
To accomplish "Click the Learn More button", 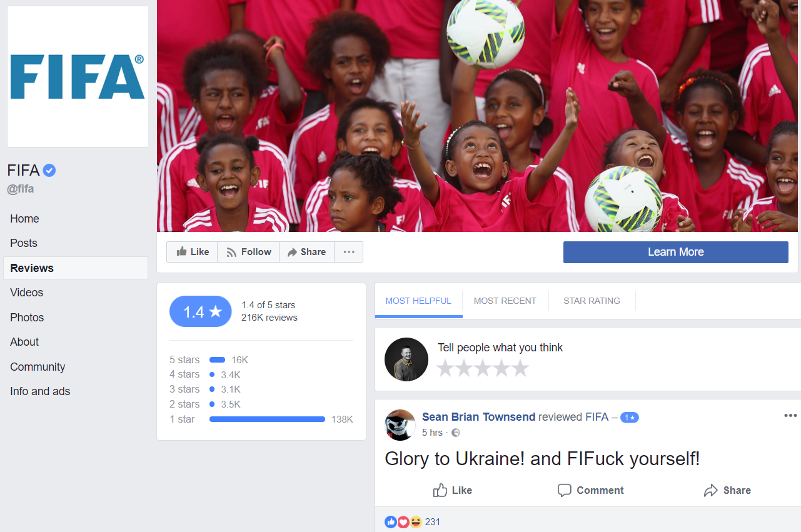I will coord(676,252).
